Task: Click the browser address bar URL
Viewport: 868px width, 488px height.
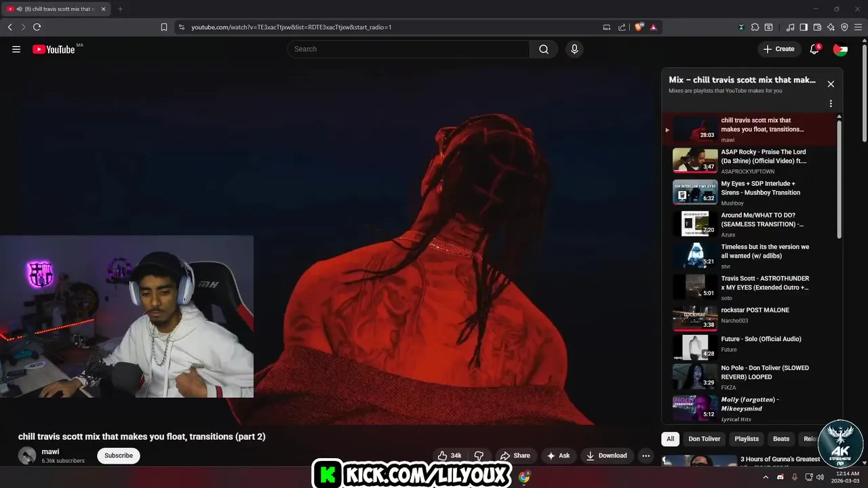Action: tap(292, 27)
